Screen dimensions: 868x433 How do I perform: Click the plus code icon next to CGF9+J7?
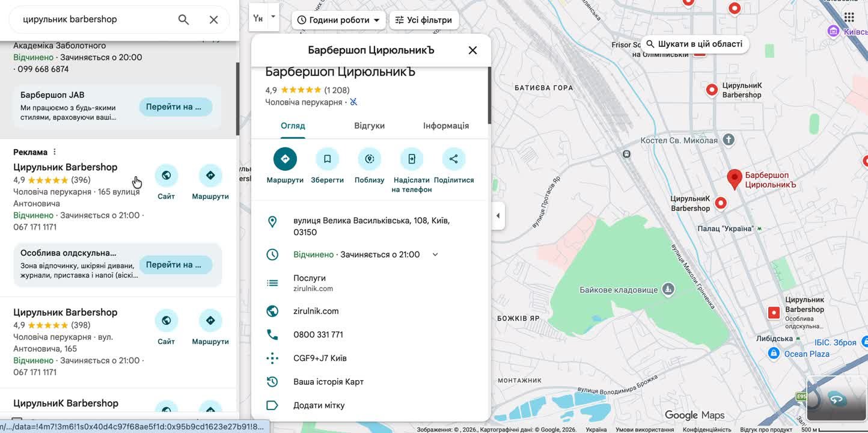tap(272, 358)
